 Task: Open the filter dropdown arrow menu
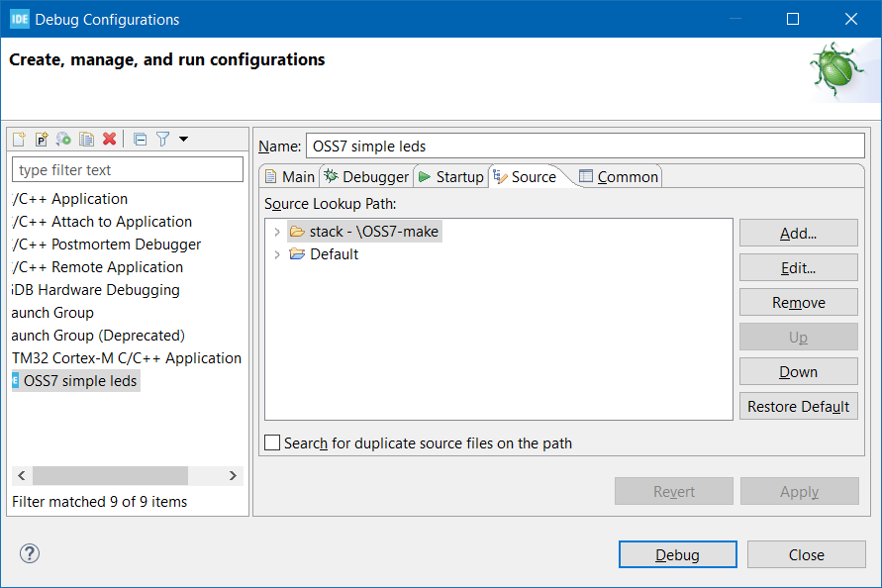[x=183, y=140]
